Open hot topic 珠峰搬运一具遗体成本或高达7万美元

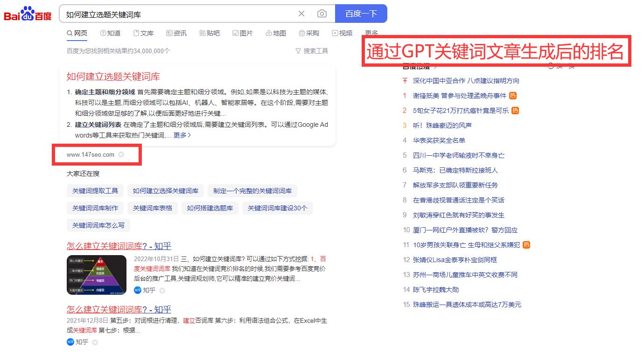coord(467,305)
